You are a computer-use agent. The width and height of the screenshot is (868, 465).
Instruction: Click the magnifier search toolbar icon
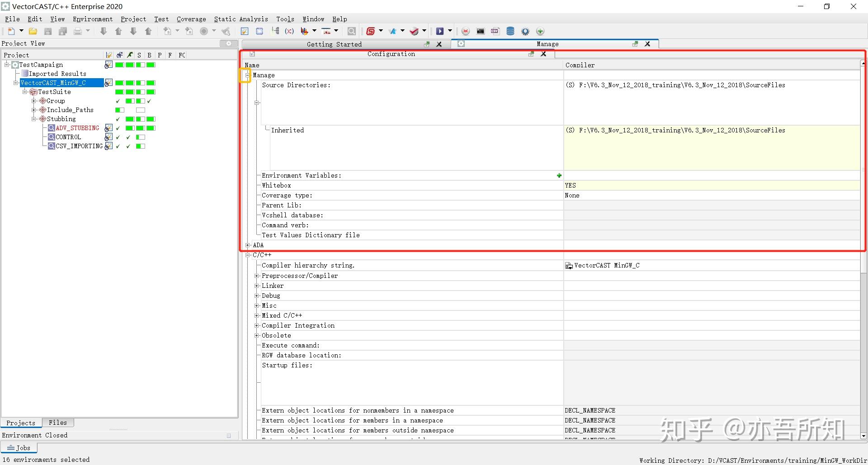(351, 31)
